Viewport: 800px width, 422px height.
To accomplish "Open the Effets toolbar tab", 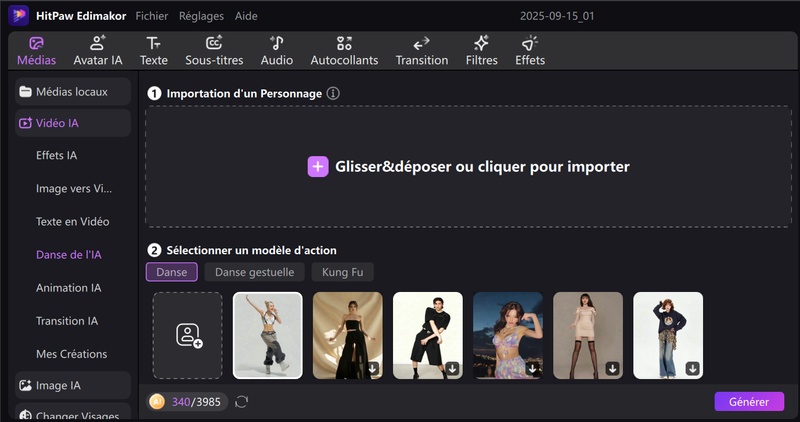I will tap(530, 51).
